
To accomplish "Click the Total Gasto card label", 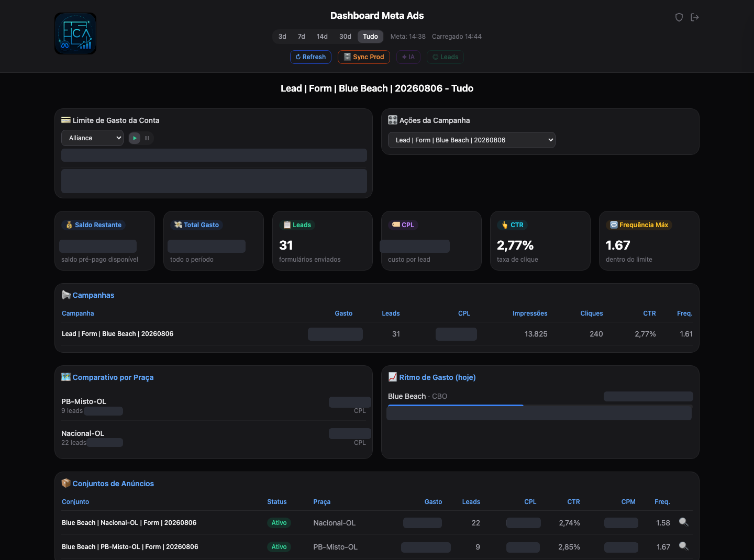I will tap(197, 225).
